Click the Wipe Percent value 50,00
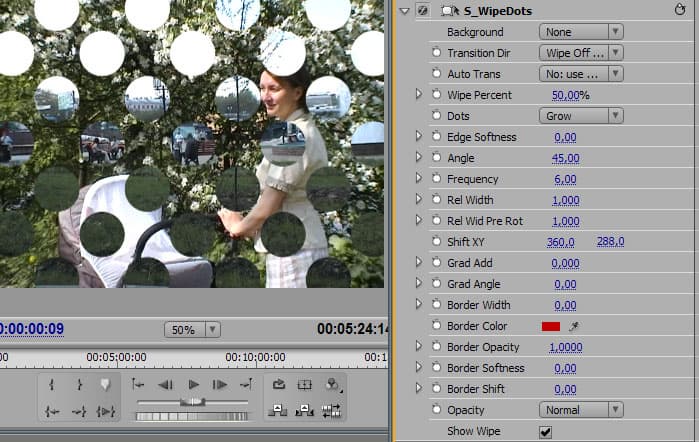Screen dimensions: 699x442 point(566,95)
